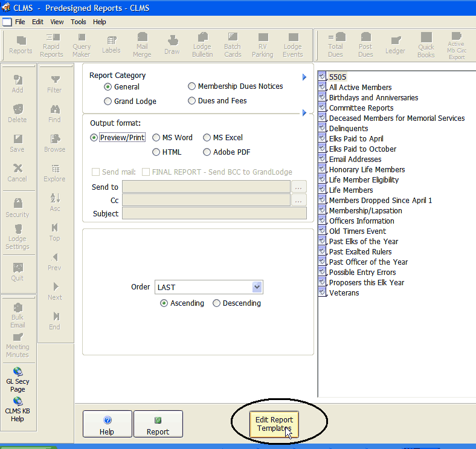Open the Order dropdown list

click(x=257, y=288)
